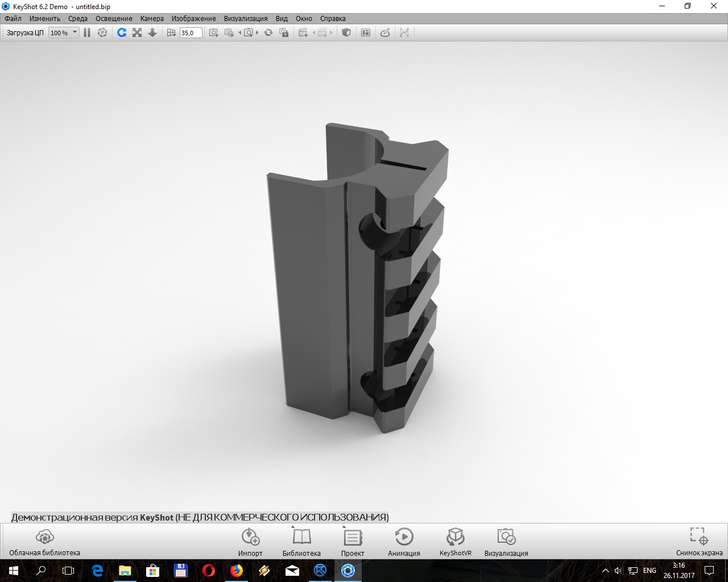Click the add studio icon
Screen dimensions: 728x582
click(303, 33)
